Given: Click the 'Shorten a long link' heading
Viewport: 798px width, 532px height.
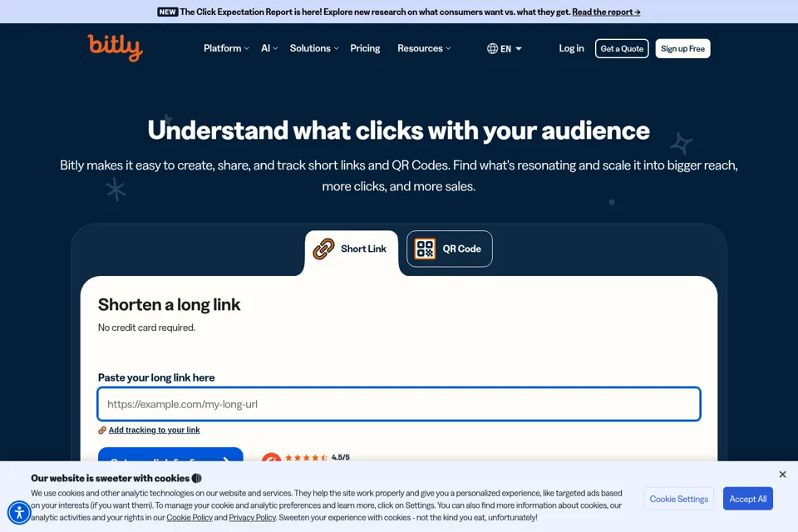Looking at the screenshot, I should (x=169, y=304).
